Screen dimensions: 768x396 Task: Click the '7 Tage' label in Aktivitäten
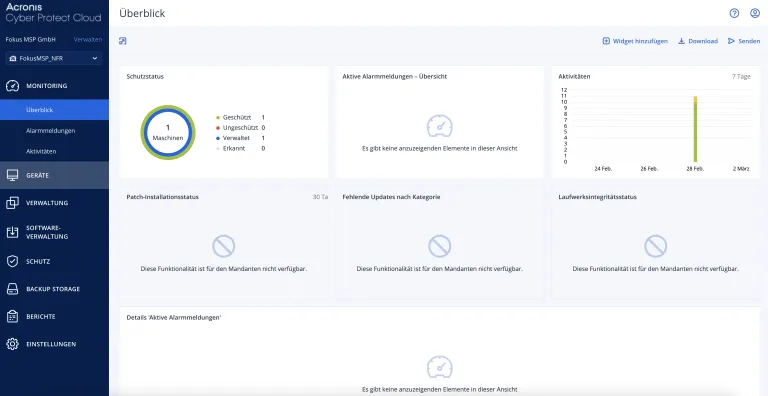741,76
